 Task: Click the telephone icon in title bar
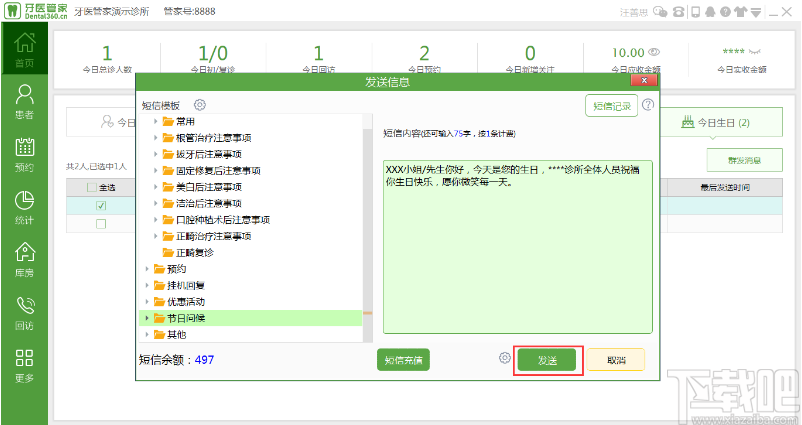click(x=679, y=12)
